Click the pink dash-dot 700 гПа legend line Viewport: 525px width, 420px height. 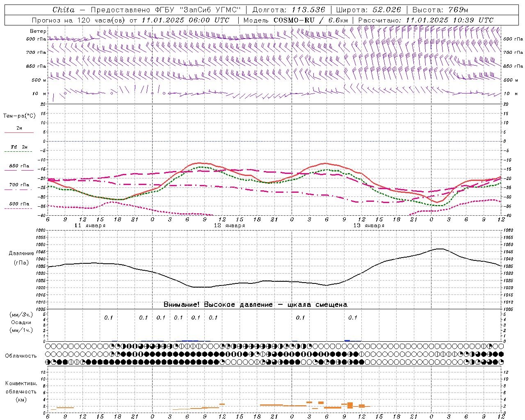click(x=18, y=189)
